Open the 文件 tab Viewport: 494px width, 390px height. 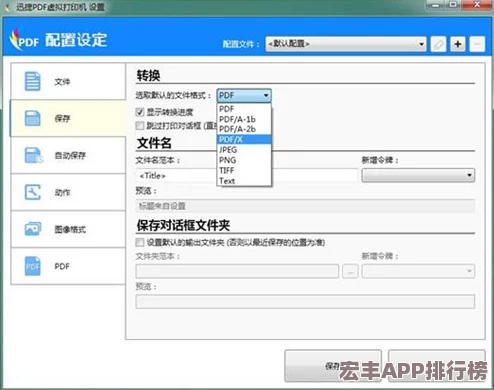tap(68, 81)
